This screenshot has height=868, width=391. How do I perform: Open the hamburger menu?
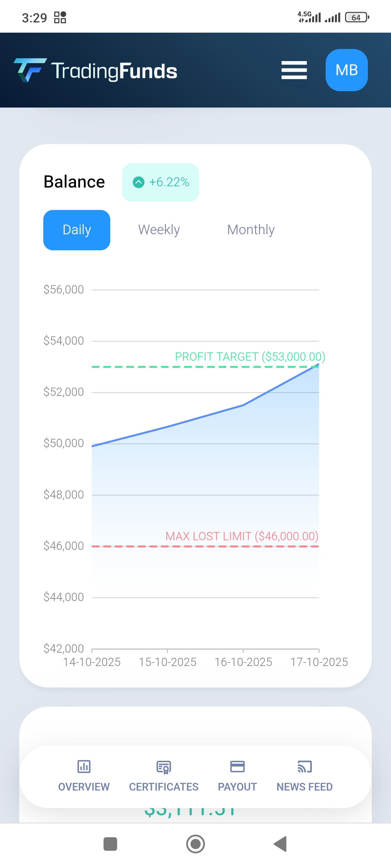tap(294, 70)
